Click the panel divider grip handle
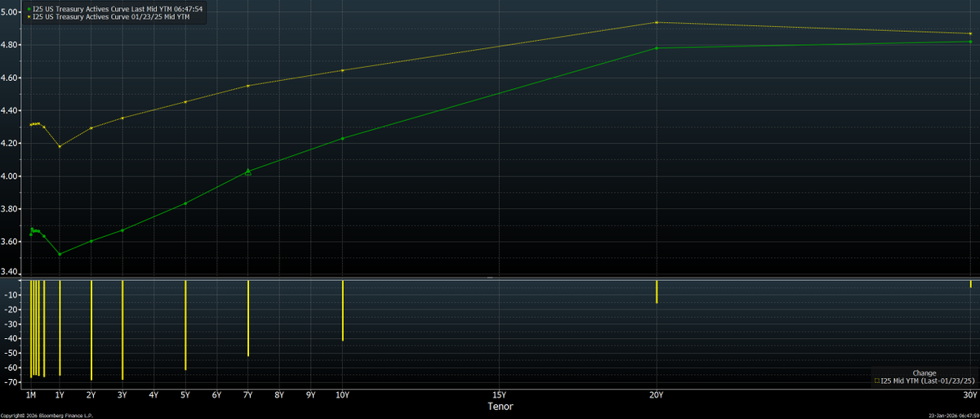Viewport: 980px width, 419px height. (490, 278)
